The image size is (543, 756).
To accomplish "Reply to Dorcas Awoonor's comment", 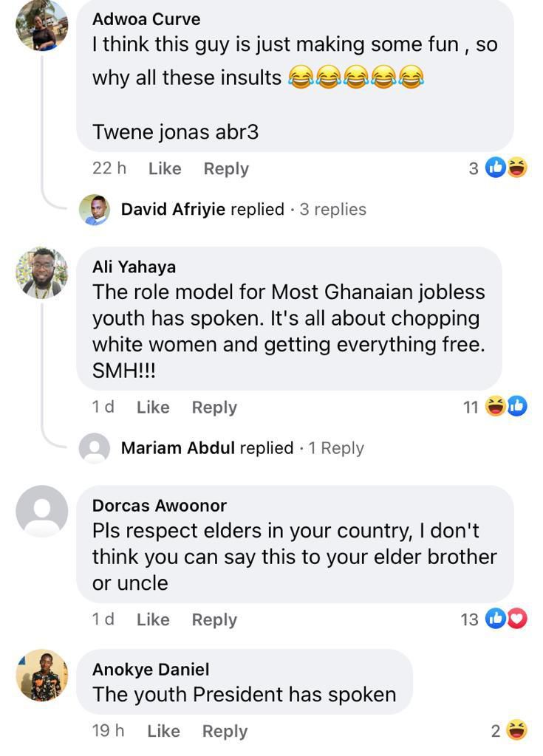I will click(x=214, y=619).
